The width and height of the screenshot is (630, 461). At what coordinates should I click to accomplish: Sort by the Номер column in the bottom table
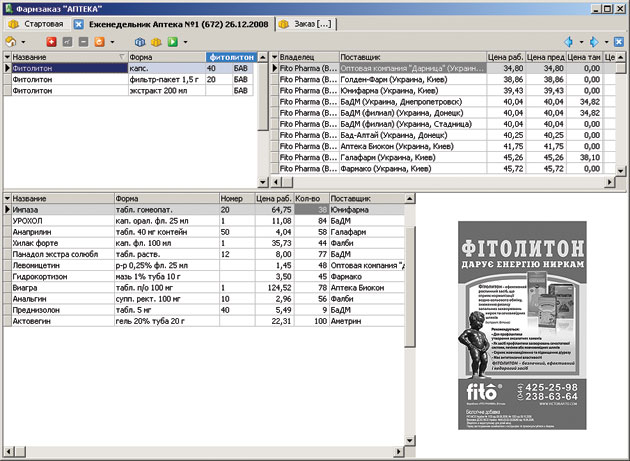[237, 199]
